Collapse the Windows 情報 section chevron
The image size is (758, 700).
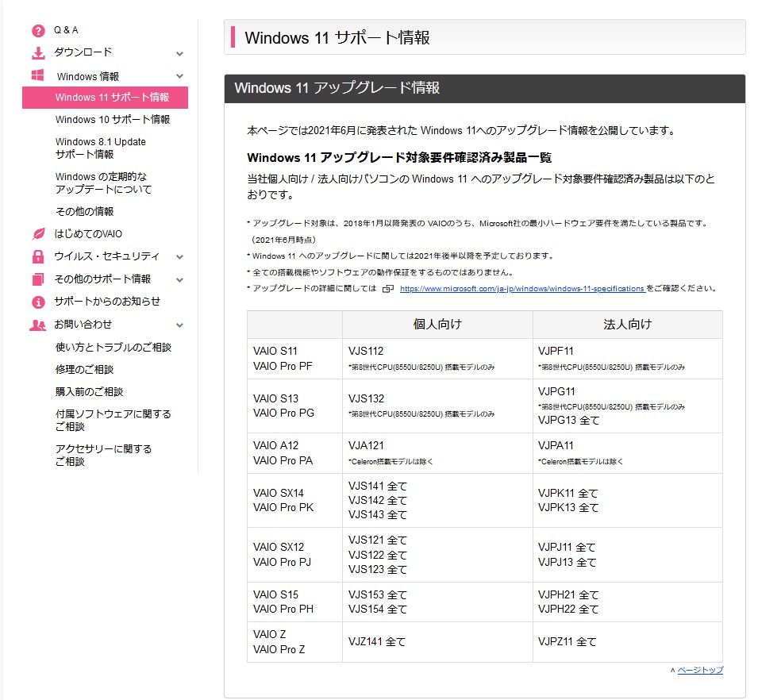pyautogui.click(x=180, y=76)
